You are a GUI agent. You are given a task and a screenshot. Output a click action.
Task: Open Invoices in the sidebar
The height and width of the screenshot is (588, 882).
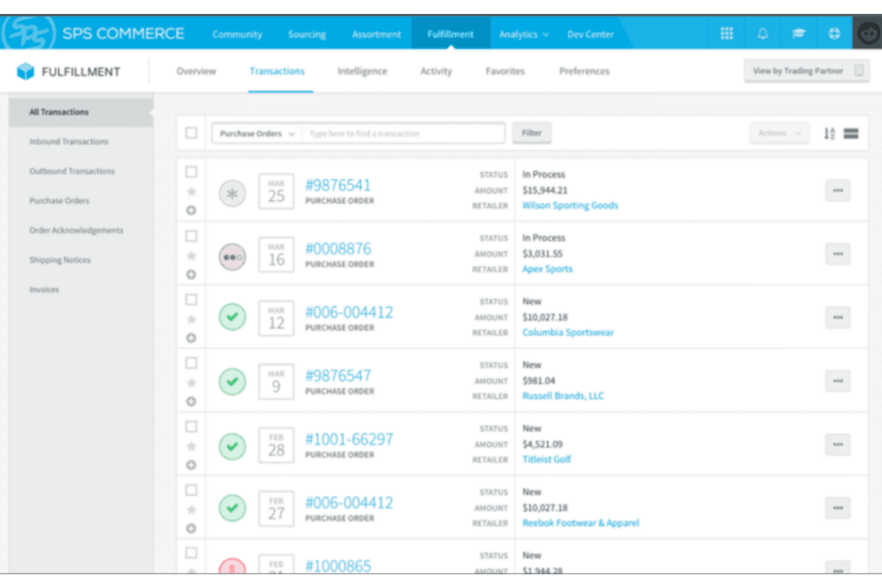pyautogui.click(x=44, y=290)
